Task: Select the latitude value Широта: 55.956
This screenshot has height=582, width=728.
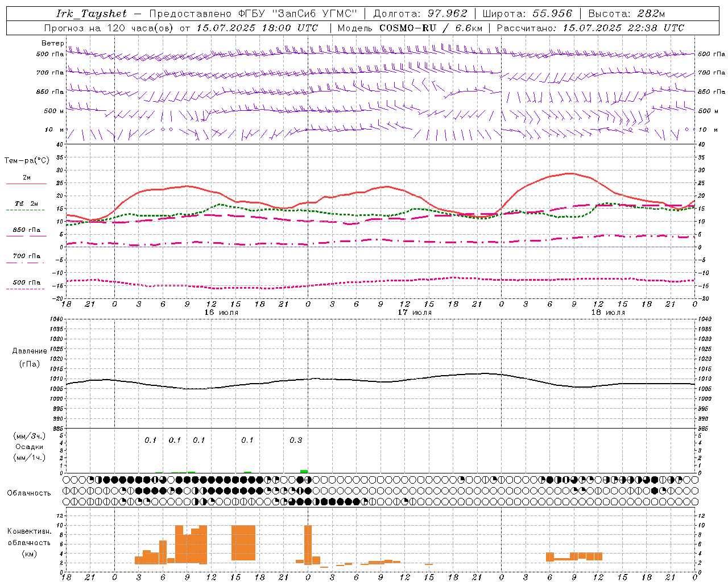Action: [x=527, y=14]
